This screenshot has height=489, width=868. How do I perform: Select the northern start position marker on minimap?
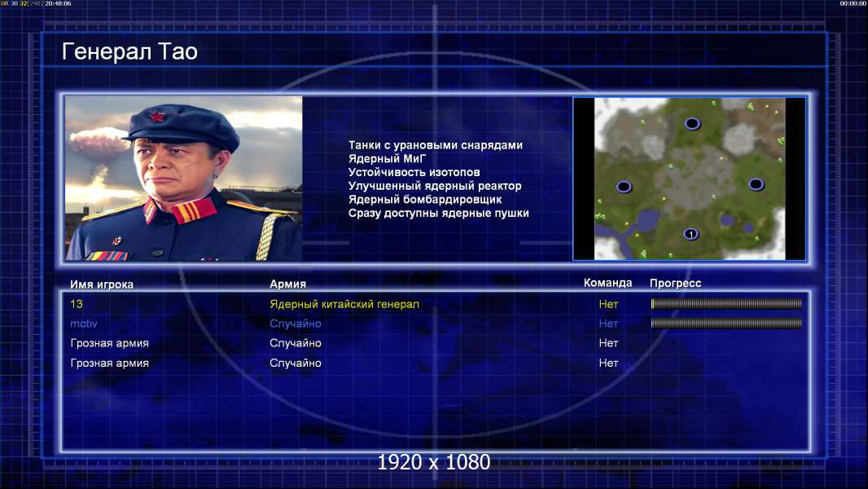click(x=692, y=124)
